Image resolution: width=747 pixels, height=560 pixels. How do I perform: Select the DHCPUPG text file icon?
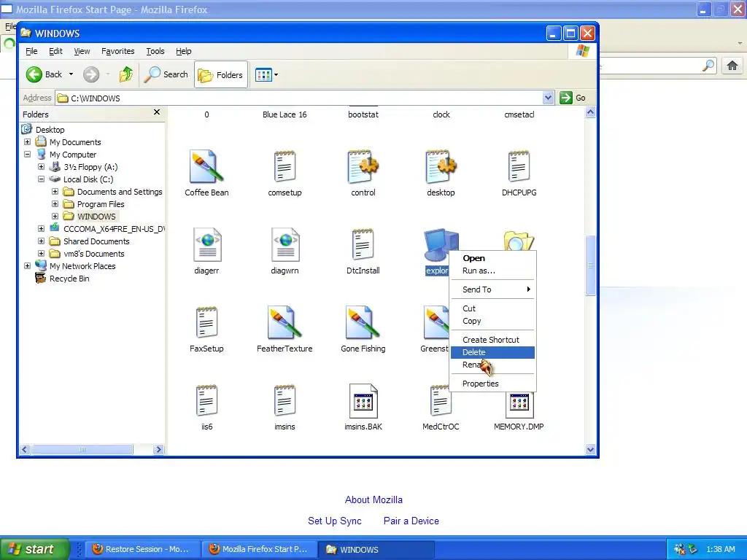pos(519,167)
